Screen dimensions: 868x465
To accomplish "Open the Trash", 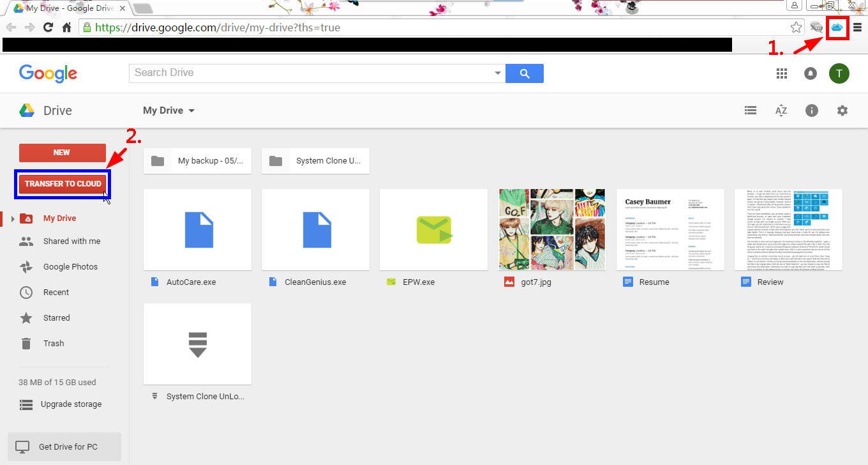I will pyautogui.click(x=54, y=344).
